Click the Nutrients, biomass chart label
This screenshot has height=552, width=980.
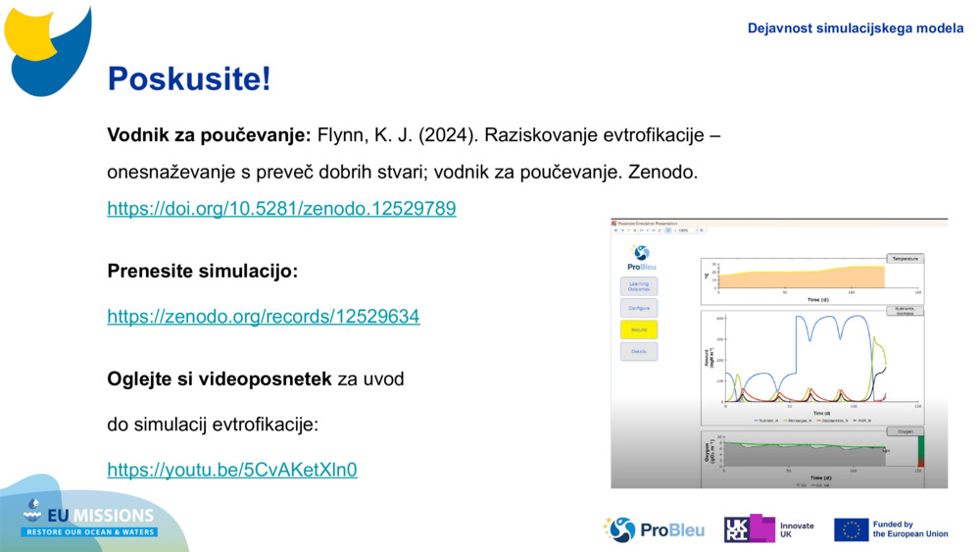tap(905, 312)
